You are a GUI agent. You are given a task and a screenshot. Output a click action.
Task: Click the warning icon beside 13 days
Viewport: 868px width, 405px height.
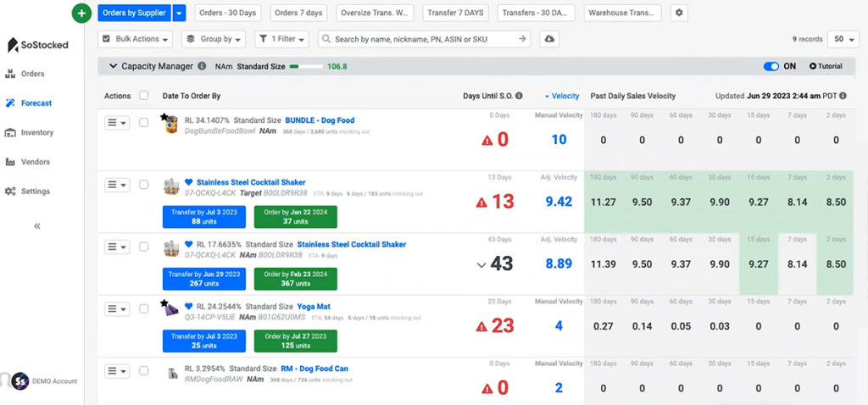click(x=481, y=202)
